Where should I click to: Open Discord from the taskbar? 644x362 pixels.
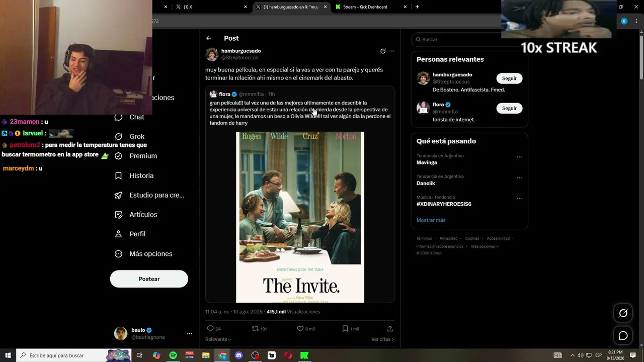239,355
